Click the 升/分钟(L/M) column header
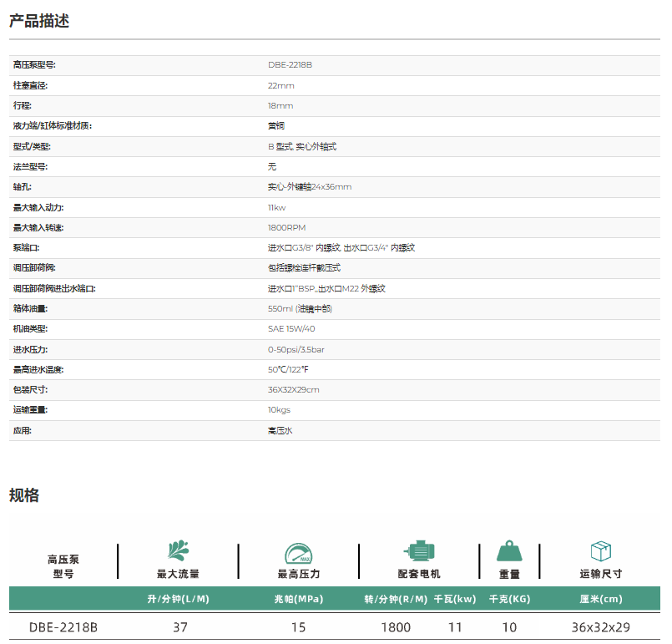Viewport: 672px width, 644px height. click(178, 599)
